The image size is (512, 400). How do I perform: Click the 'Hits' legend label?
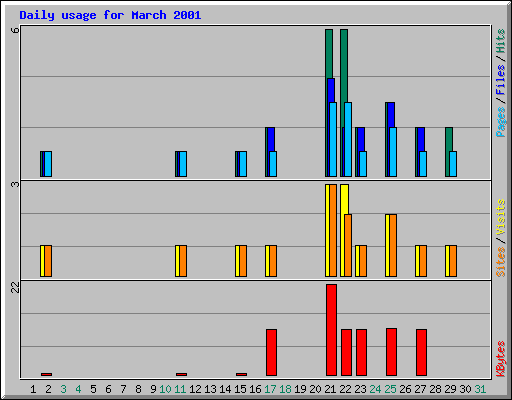click(x=501, y=41)
